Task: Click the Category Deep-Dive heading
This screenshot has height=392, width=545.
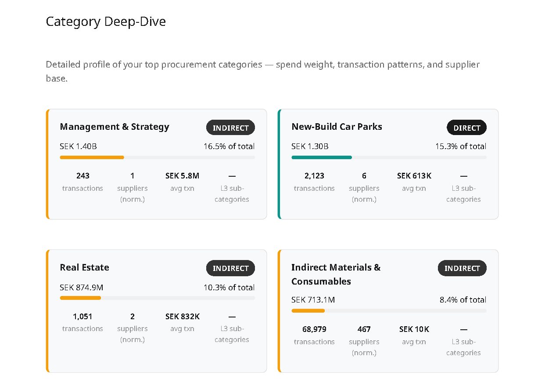Action: [106, 21]
